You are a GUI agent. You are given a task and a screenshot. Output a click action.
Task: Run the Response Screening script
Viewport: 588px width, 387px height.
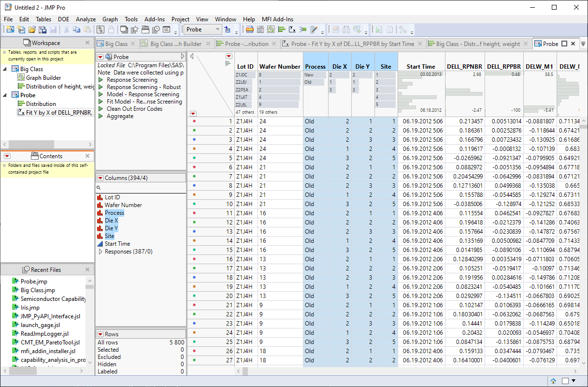point(101,80)
